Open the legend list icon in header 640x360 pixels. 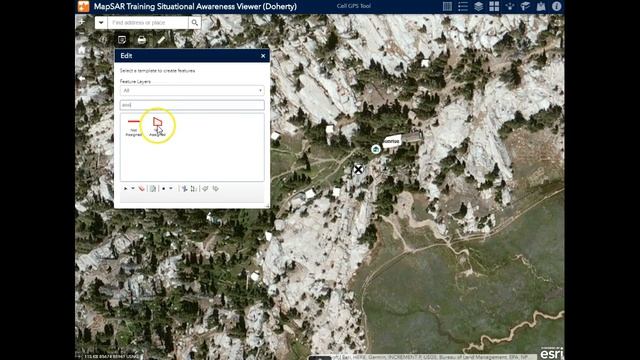tap(463, 6)
